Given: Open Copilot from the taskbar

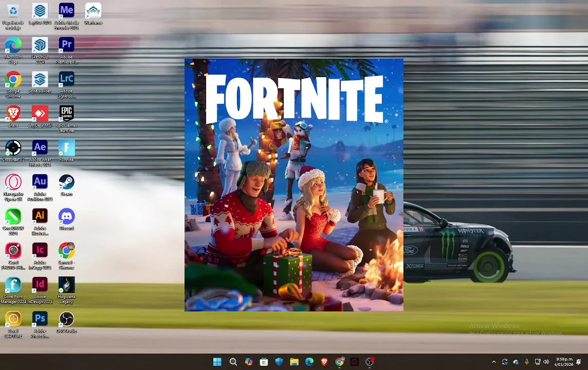Looking at the screenshot, I should [x=248, y=362].
